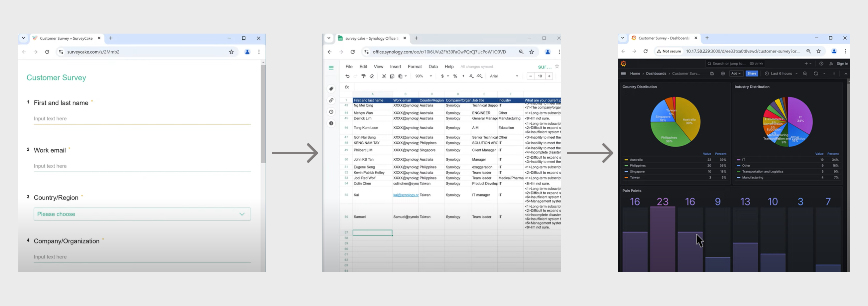Decrease font size with minus button
This screenshot has width=868, height=306.
531,76
